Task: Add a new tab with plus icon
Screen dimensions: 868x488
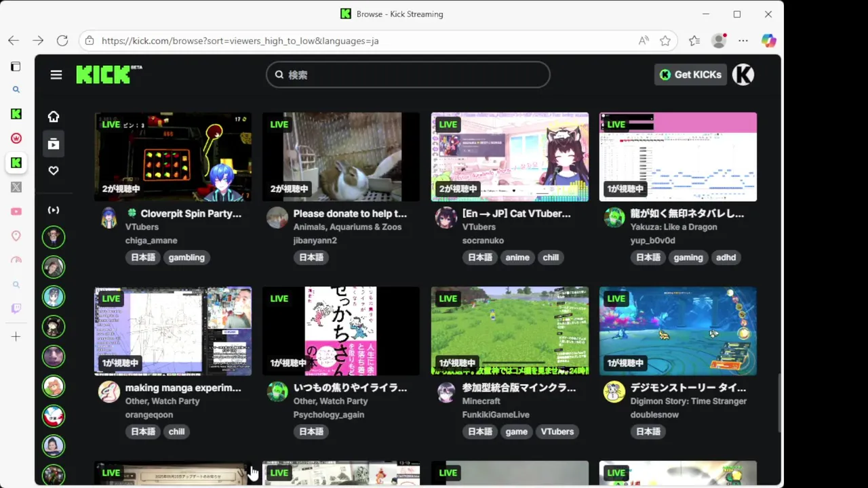Action: click(16, 336)
